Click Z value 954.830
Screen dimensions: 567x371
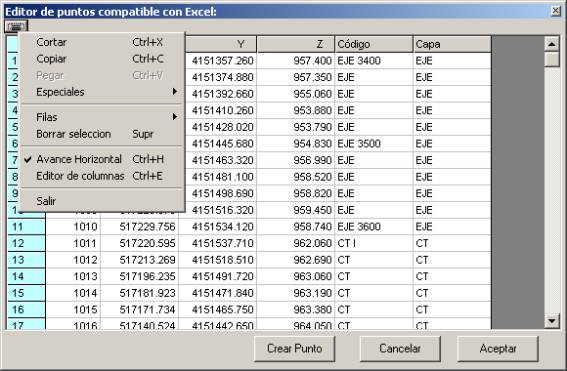296,144
